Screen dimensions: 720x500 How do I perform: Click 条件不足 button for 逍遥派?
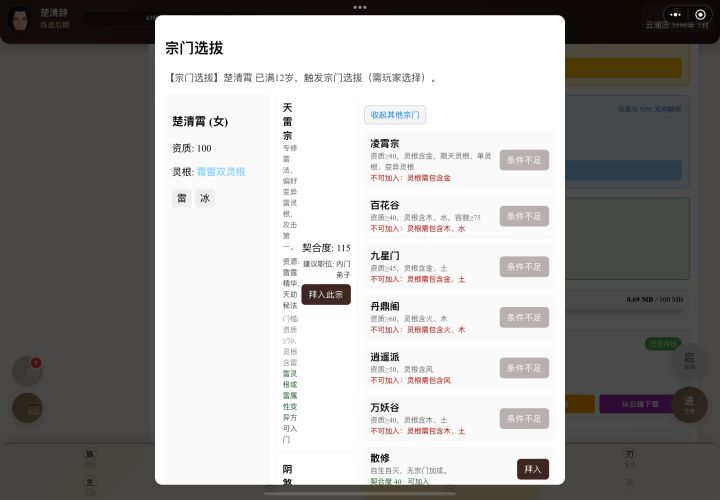pyautogui.click(x=524, y=368)
